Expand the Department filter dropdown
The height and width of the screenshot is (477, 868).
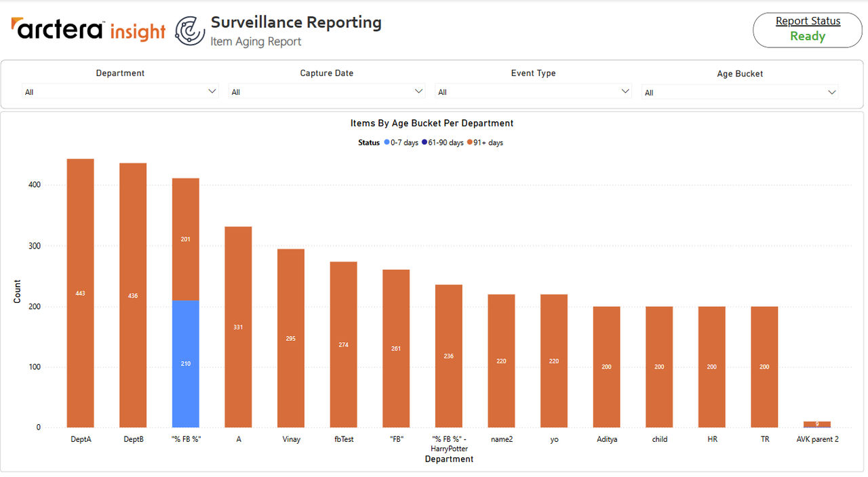(120, 91)
